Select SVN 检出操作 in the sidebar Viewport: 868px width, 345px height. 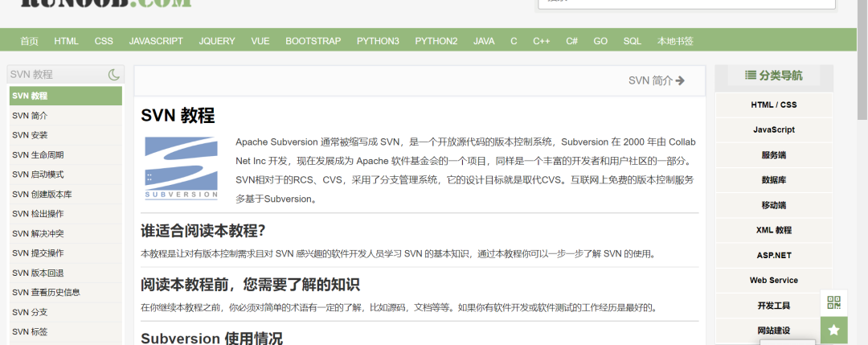tap(65, 214)
